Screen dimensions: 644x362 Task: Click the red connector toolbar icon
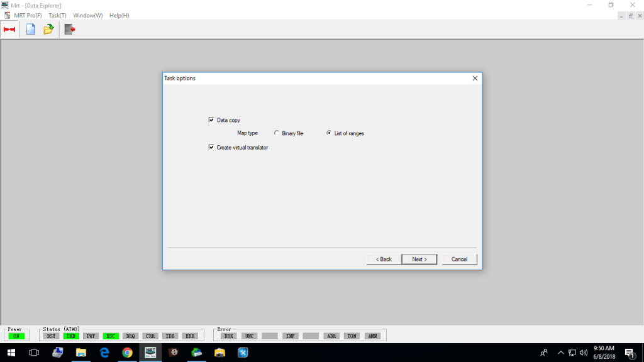9,29
